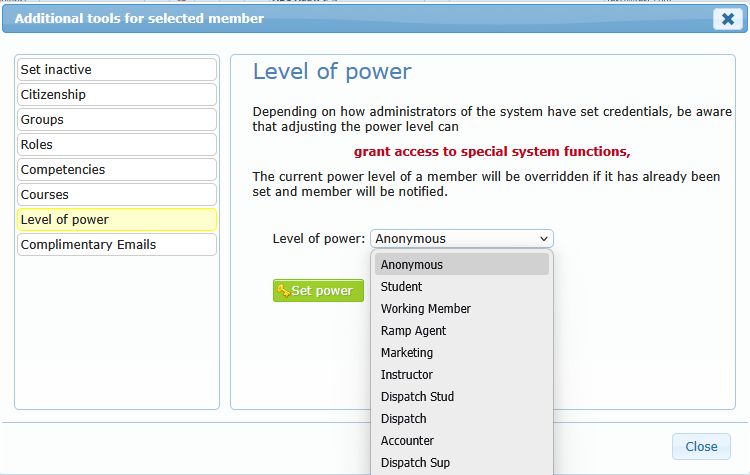Pick Dispatch Stud from the list
This screenshot has height=475, width=750.
461,397
